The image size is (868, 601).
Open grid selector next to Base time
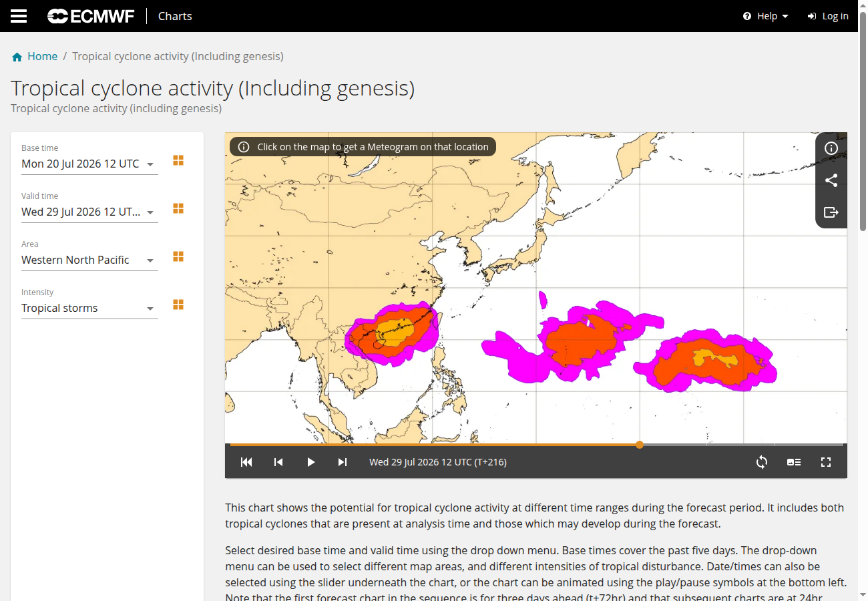(x=178, y=160)
